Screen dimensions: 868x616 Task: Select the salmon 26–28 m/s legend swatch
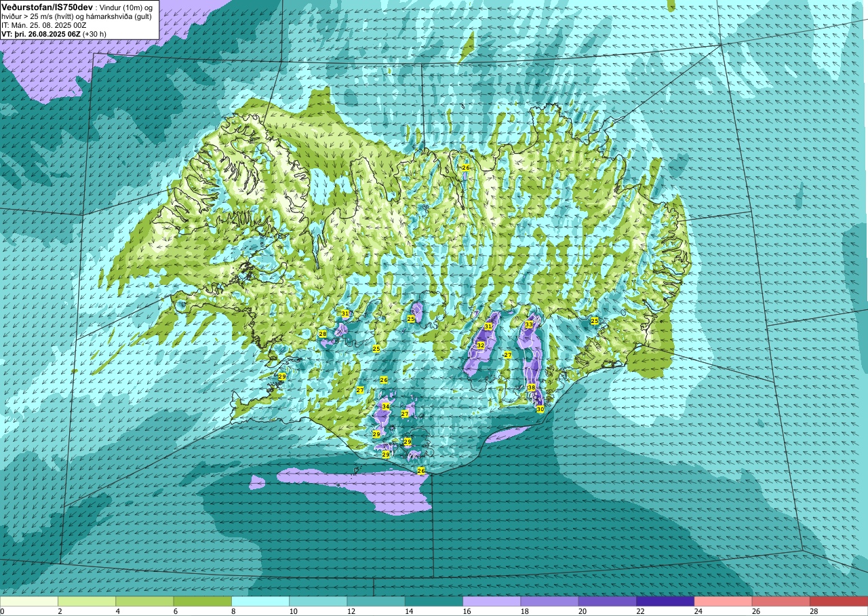pyautogui.click(x=781, y=601)
